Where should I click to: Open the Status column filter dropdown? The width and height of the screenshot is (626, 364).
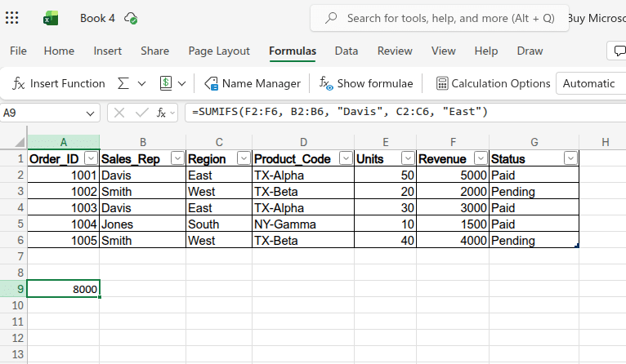click(x=570, y=158)
